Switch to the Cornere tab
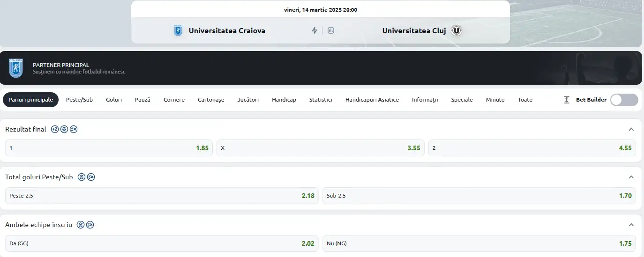644x257 pixels. [x=174, y=100]
